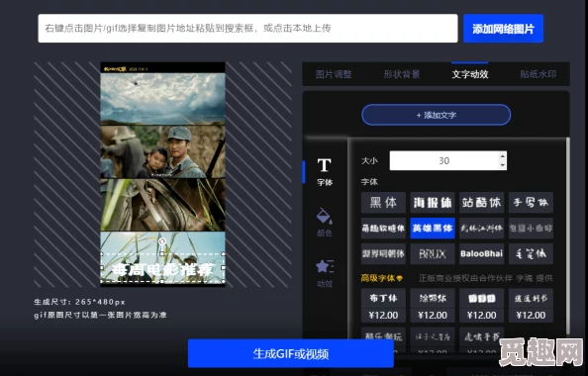Choose the paid 布丁体 font
588x376 pixels.
(x=383, y=306)
